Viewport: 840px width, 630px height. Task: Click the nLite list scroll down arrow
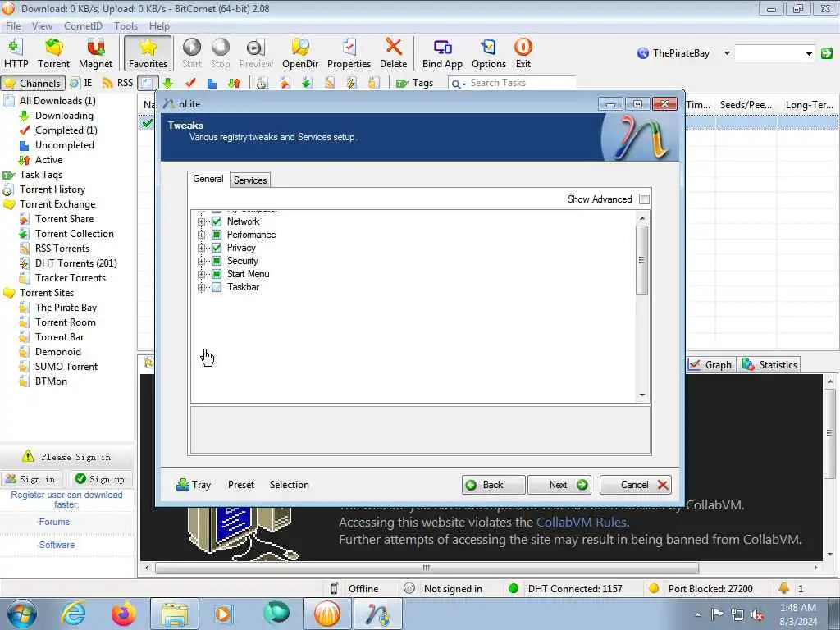coord(641,395)
